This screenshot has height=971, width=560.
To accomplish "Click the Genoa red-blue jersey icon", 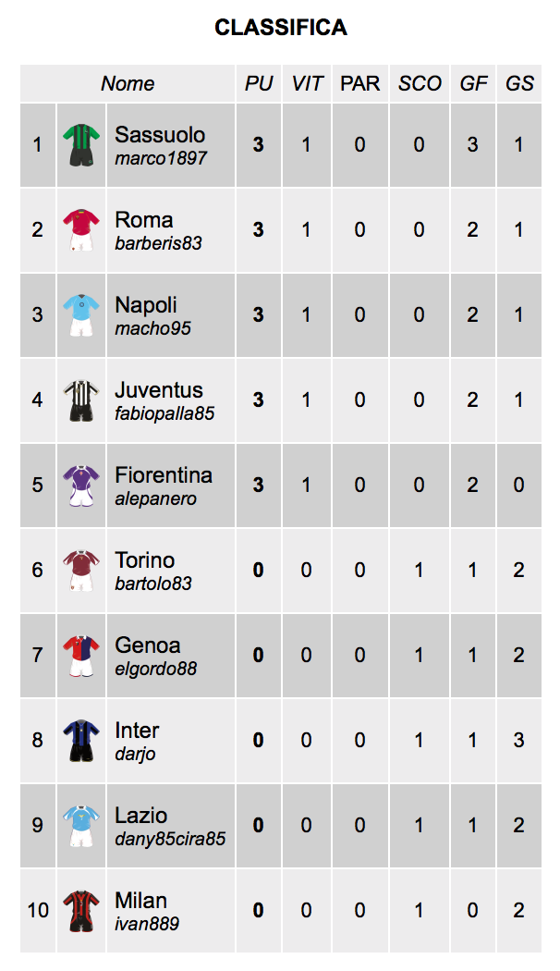I will (81, 655).
